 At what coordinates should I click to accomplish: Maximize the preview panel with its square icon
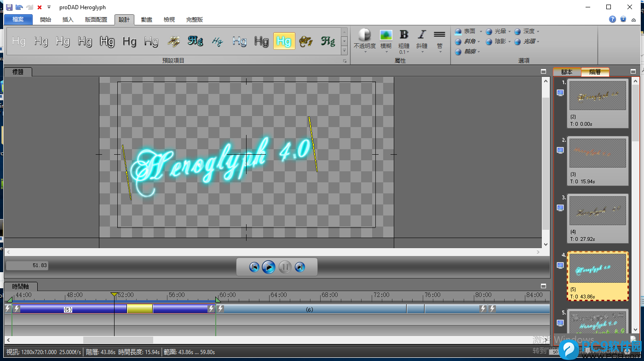543,72
